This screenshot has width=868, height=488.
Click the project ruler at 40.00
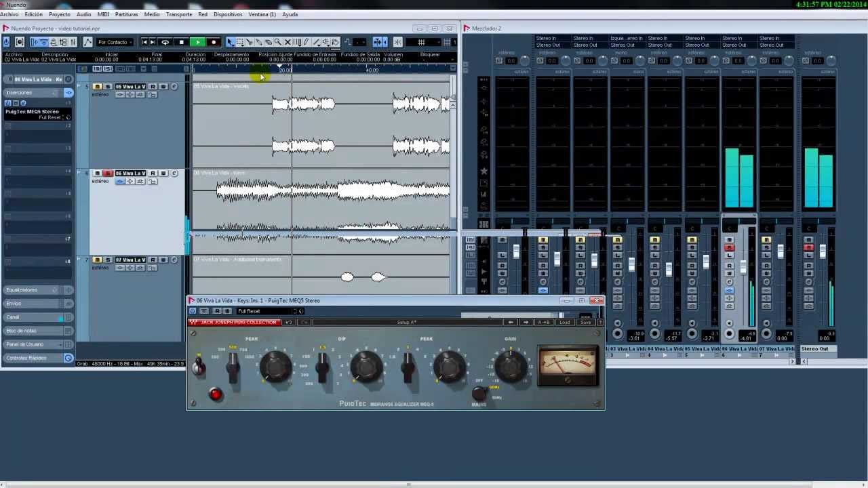(x=372, y=70)
